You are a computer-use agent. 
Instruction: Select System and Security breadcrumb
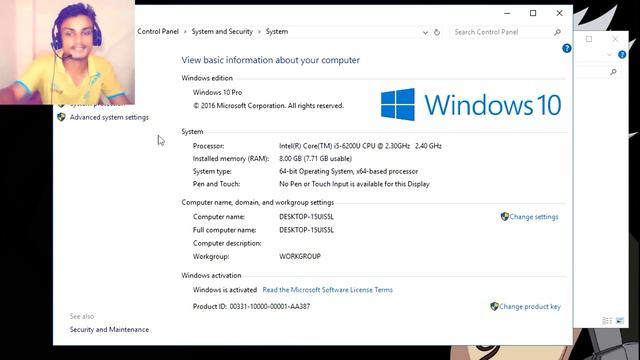[222, 31]
